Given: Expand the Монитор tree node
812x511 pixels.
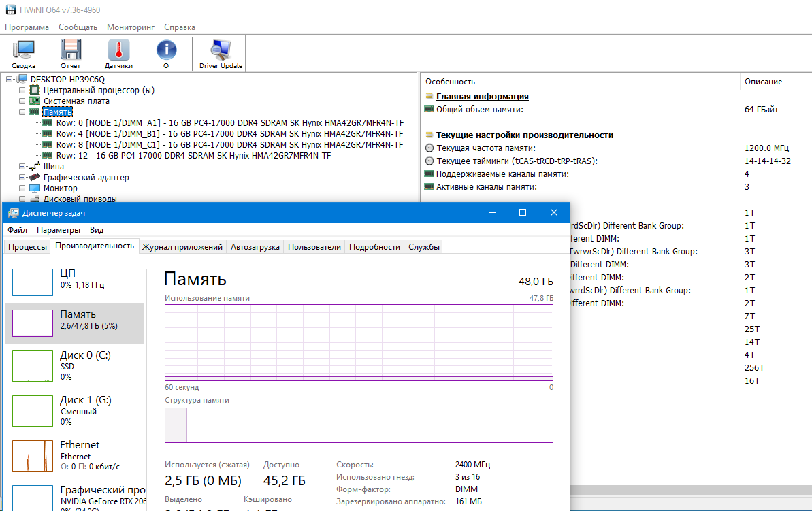Looking at the screenshot, I should [x=22, y=188].
